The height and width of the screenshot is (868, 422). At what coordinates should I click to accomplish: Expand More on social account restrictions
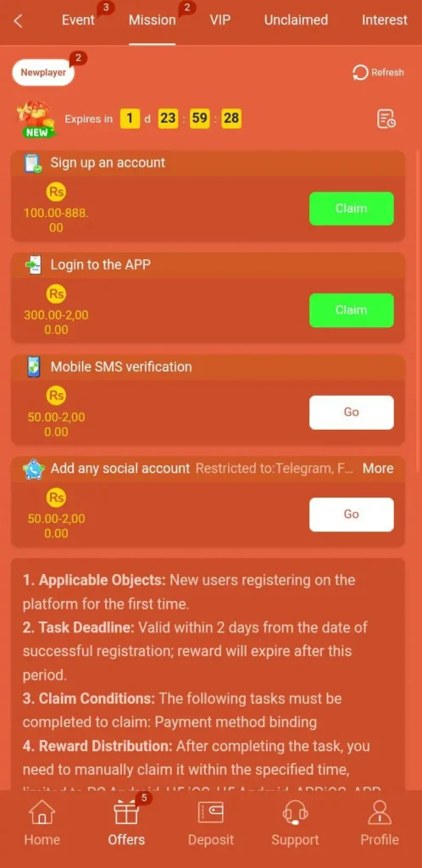[378, 468]
